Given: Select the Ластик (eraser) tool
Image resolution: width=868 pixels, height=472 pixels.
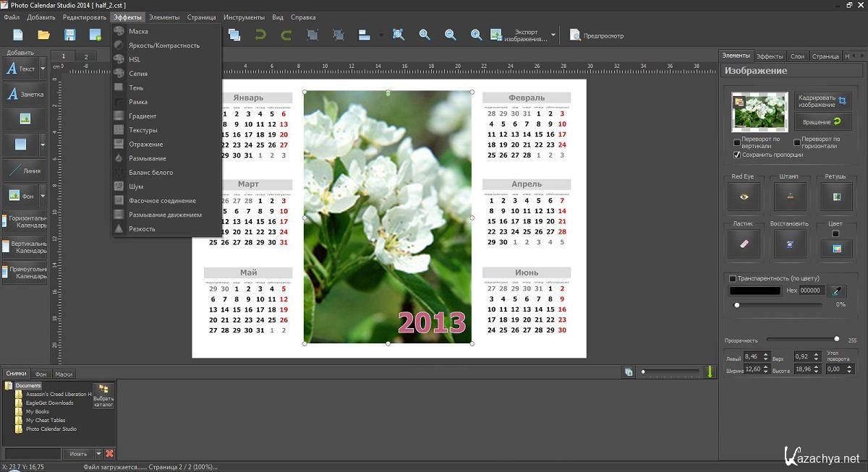Looking at the screenshot, I should coord(744,245).
